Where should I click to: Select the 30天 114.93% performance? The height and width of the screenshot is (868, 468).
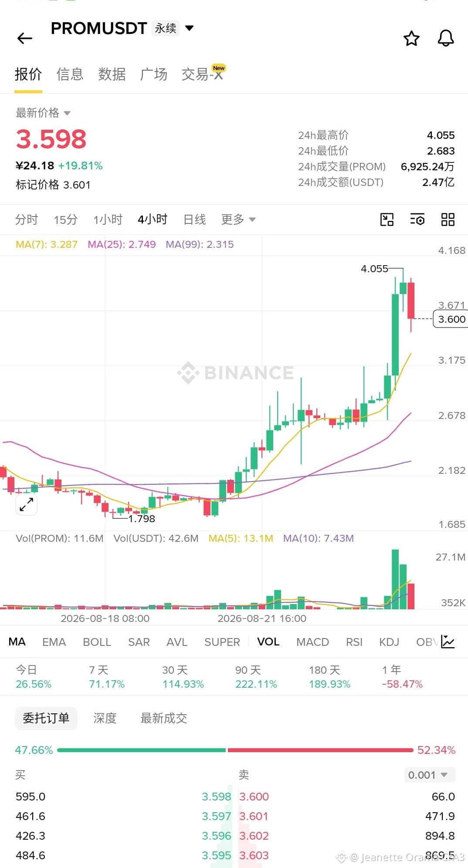coord(183,677)
